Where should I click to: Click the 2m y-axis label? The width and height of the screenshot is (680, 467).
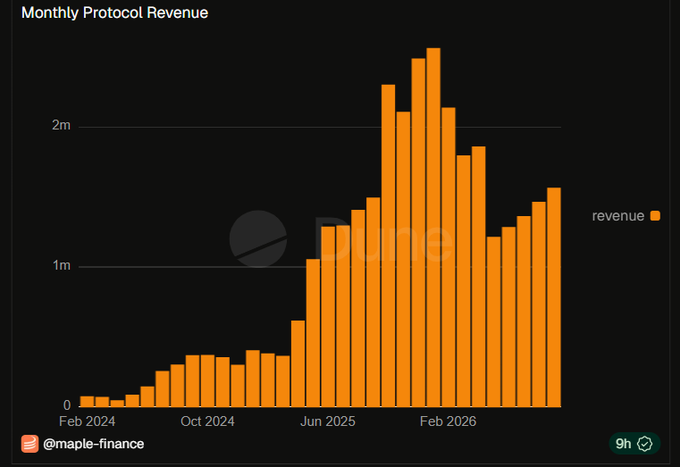pyautogui.click(x=61, y=125)
